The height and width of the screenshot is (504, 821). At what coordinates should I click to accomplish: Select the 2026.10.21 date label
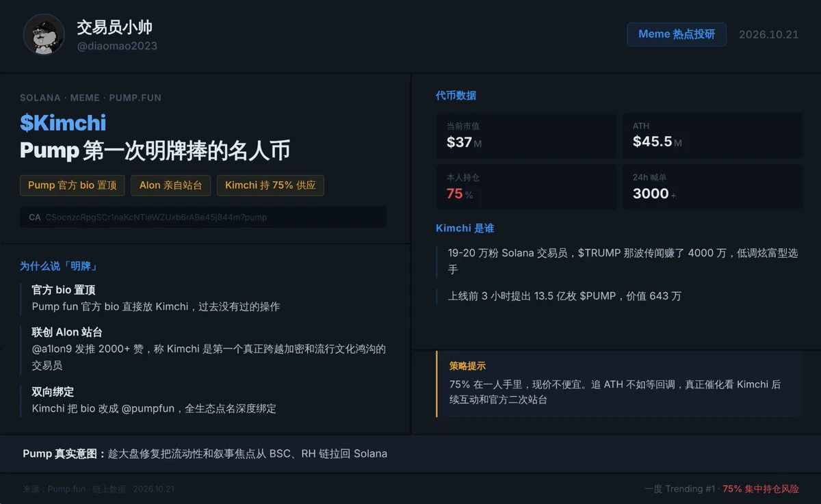tap(768, 34)
